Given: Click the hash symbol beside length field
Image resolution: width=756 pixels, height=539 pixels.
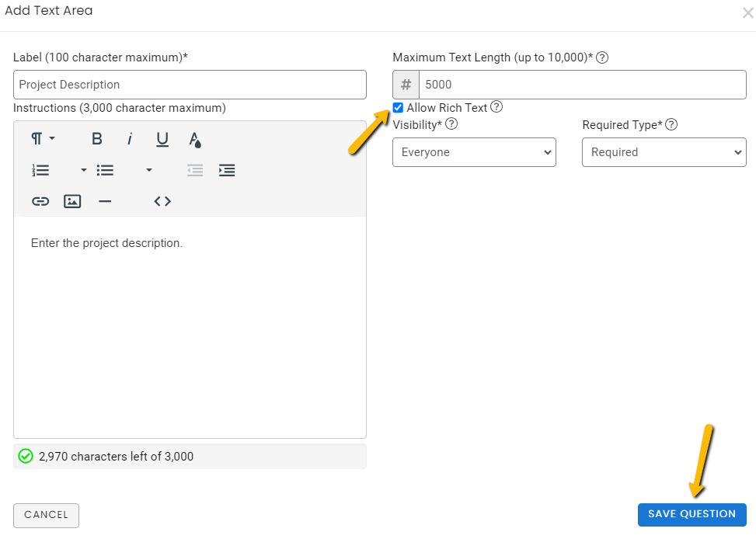Looking at the screenshot, I should pos(406,85).
